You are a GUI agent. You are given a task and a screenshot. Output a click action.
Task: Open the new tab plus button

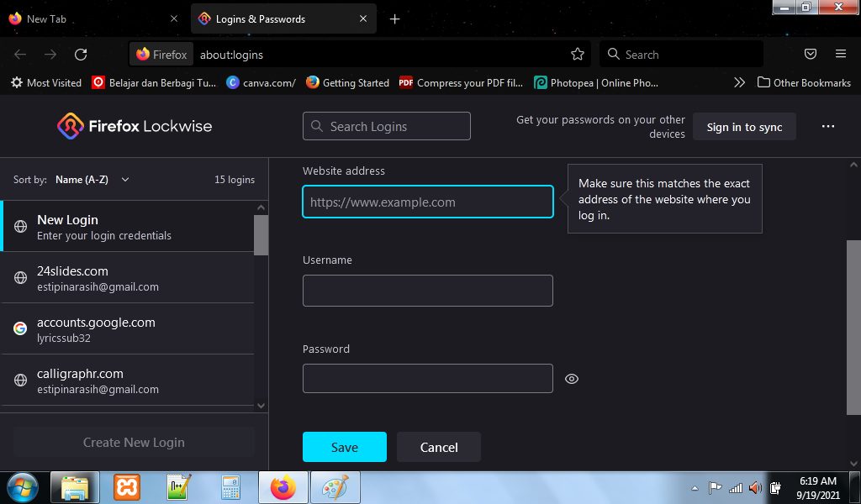pos(395,18)
